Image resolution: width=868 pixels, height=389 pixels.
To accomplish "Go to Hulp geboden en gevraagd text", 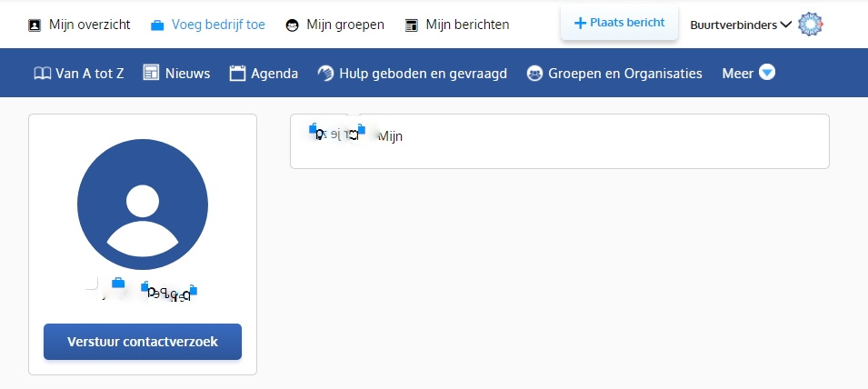I will [x=423, y=73].
